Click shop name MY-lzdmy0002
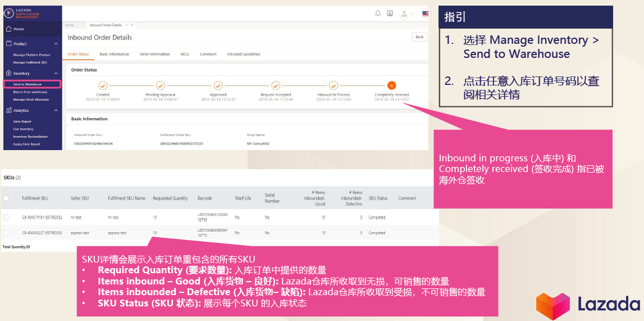The height and width of the screenshot is (321, 644). (x=258, y=144)
